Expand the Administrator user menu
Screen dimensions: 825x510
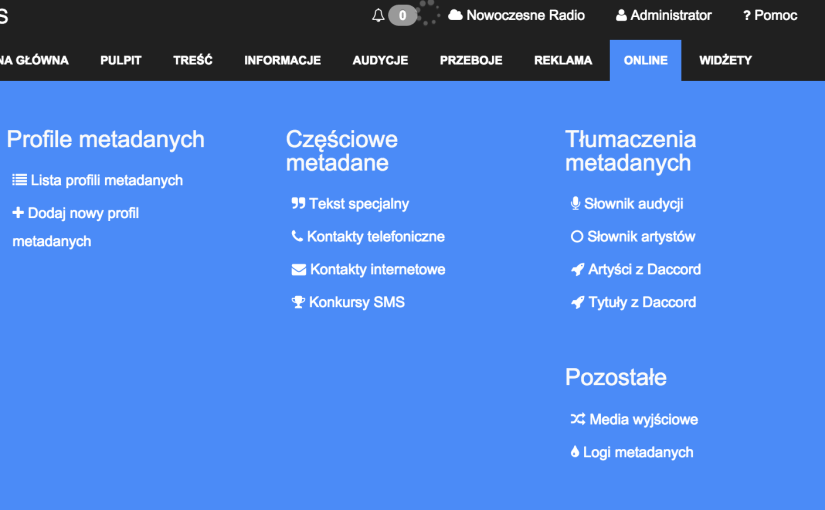tap(663, 15)
